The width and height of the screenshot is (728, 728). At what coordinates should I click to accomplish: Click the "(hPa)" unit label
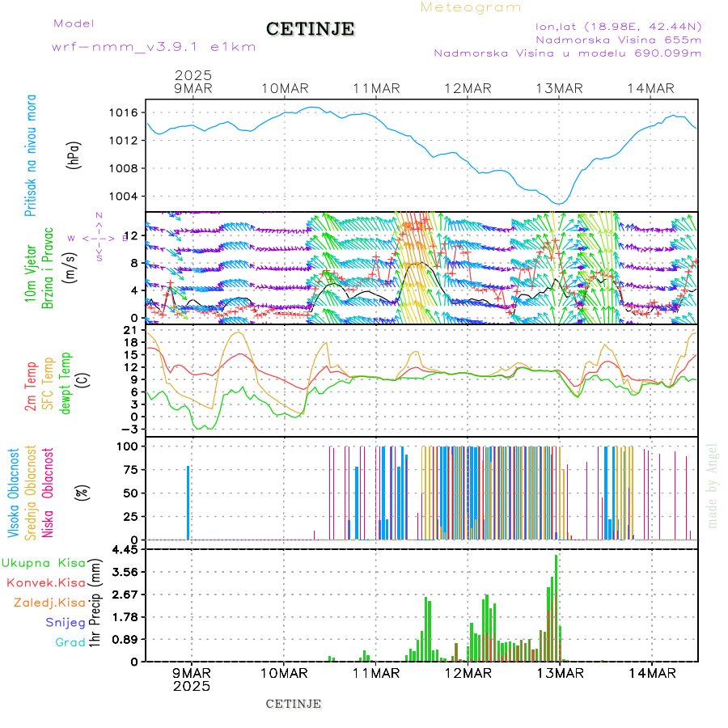(x=74, y=155)
